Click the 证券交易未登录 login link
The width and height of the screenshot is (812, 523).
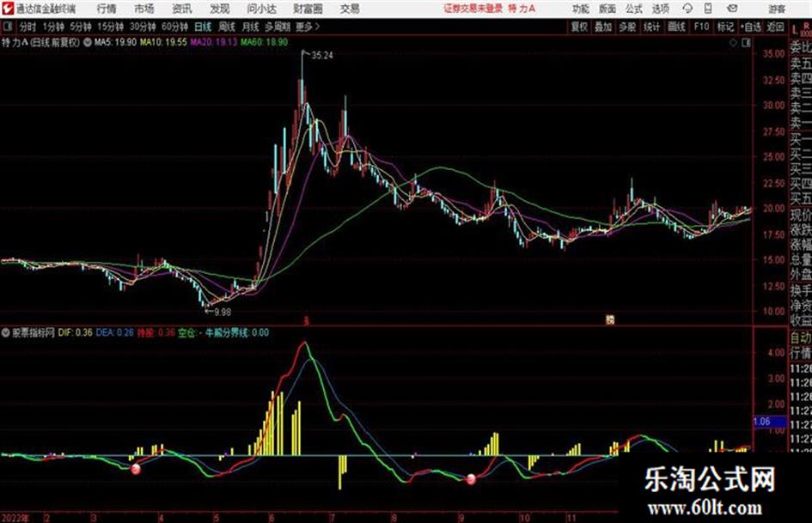[x=473, y=9]
